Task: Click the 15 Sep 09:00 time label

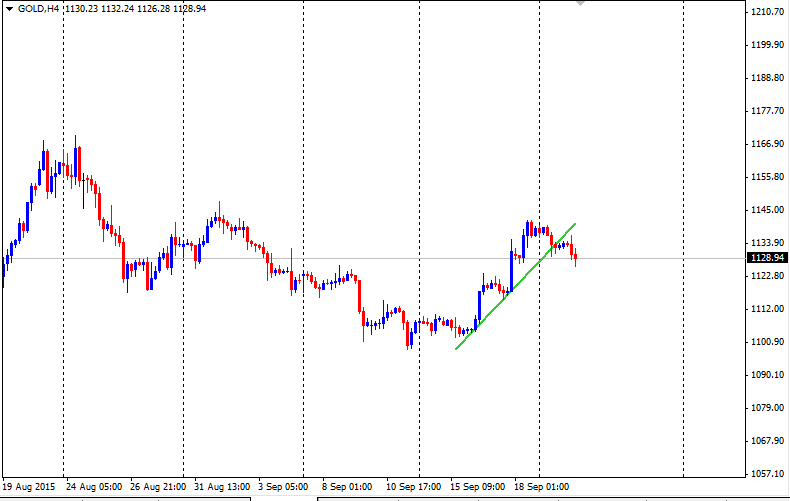Action: pyautogui.click(x=478, y=487)
